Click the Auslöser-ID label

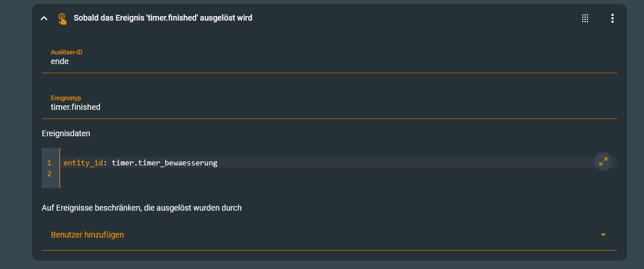pos(66,52)
